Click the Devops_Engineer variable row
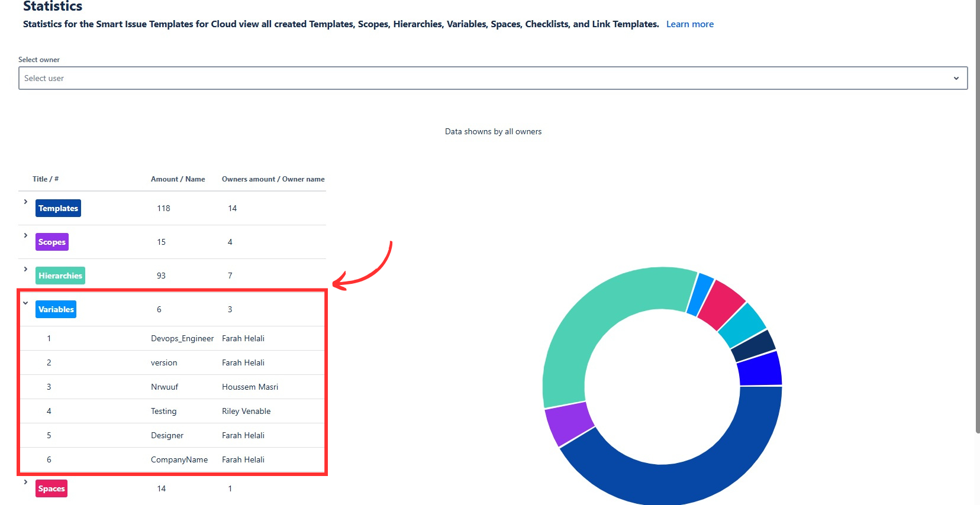This screenshot has height=505, width=980. click(182, 338)
